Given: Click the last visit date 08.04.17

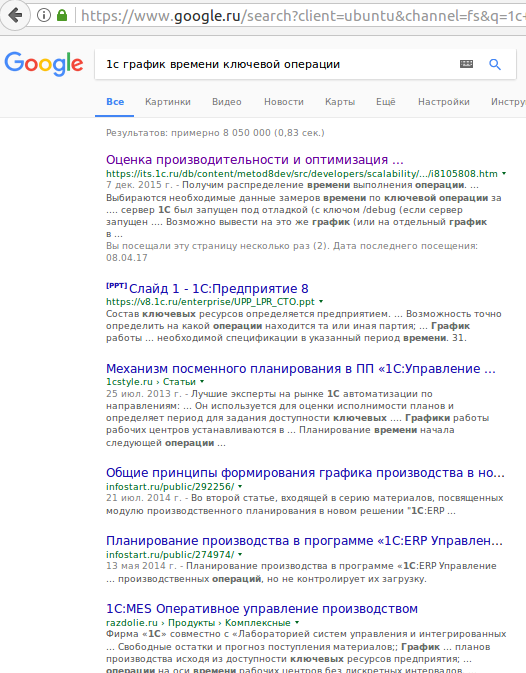Looking at the screenshot, I should tap(127, 258).
